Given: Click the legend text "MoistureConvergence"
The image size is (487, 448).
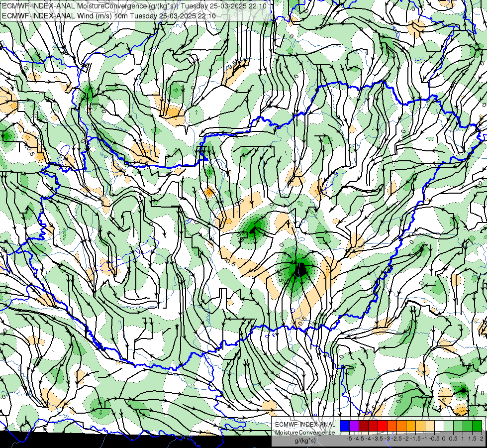Looking at the screenshot, I should [x=305, y=433].
